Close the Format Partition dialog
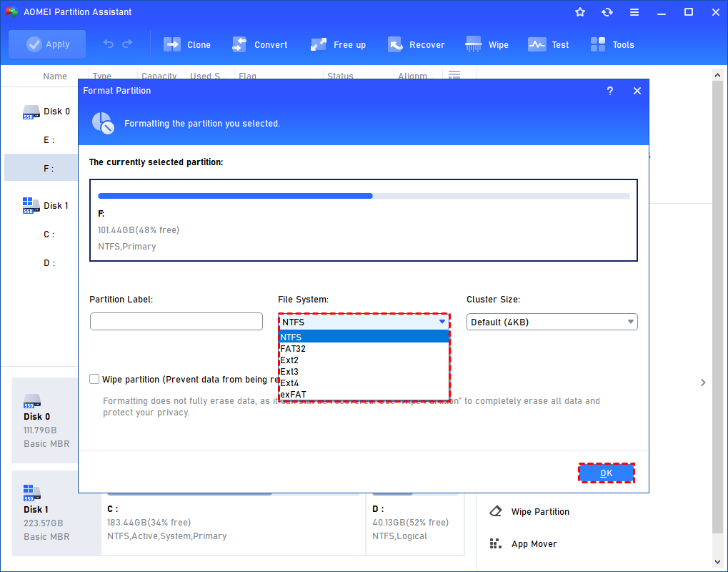Viewport: 728px width, 572px height. point(637,91)
